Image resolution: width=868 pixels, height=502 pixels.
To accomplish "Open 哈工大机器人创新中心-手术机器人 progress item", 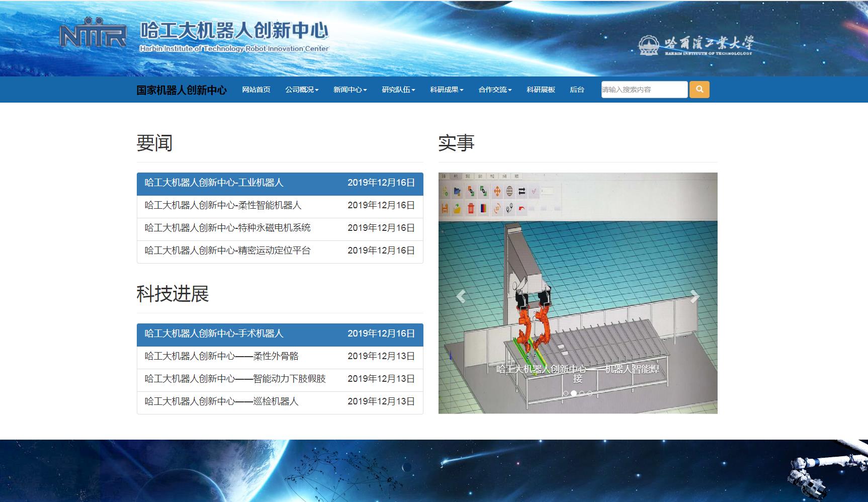I will point(280,334).
